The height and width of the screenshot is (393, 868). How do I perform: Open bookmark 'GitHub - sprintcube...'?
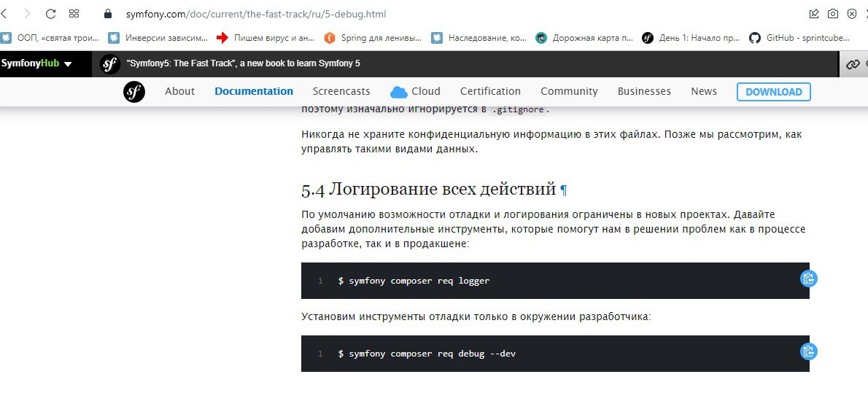[799, 38]
